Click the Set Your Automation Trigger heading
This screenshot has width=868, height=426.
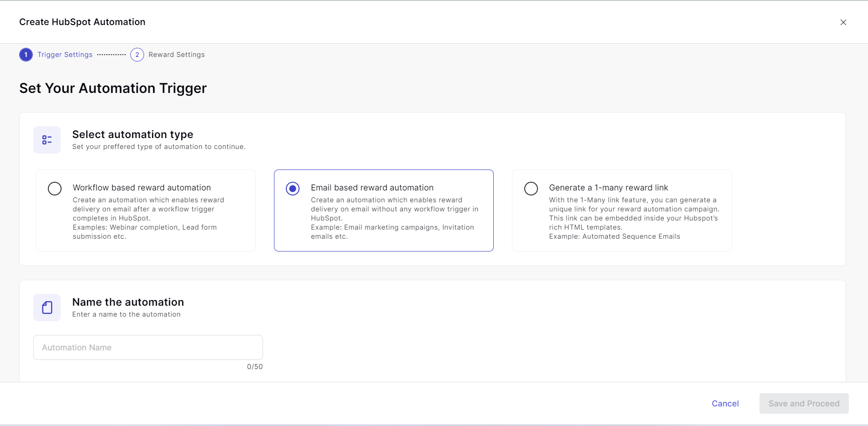pos(113,88)
